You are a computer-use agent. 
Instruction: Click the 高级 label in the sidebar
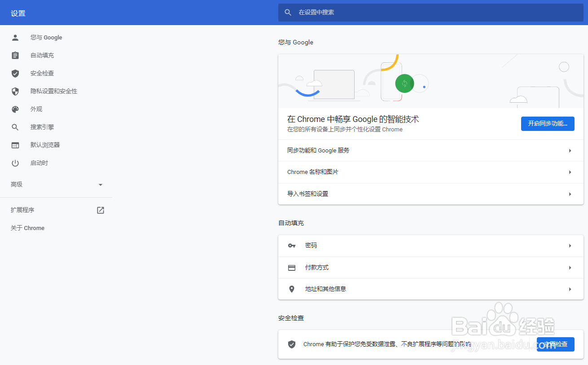pyautogui.click(x=17, y=185)
